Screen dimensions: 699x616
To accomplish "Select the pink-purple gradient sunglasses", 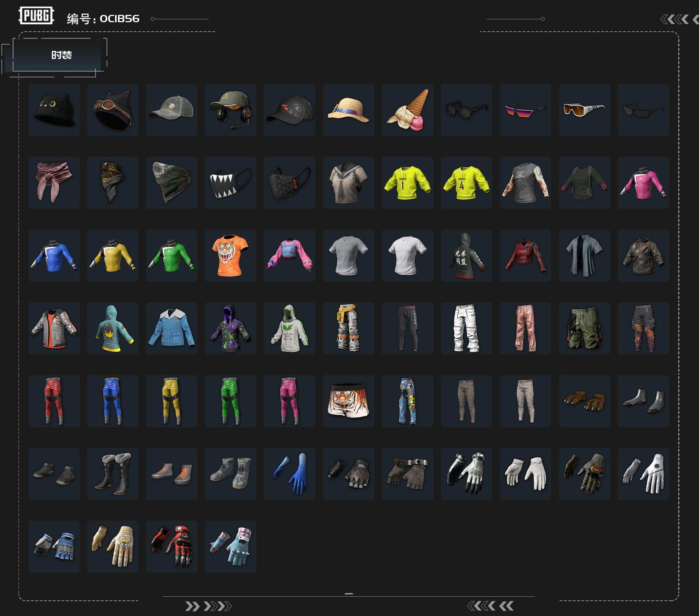I will coord(525,110).
